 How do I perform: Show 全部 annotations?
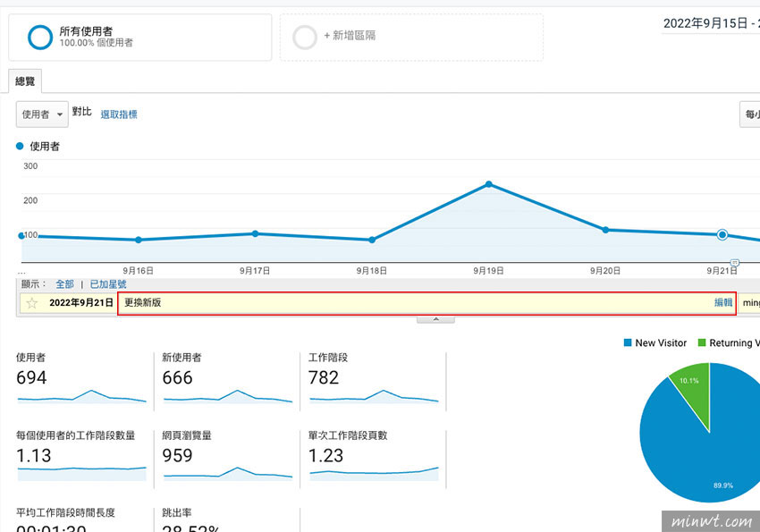point(64,284)
